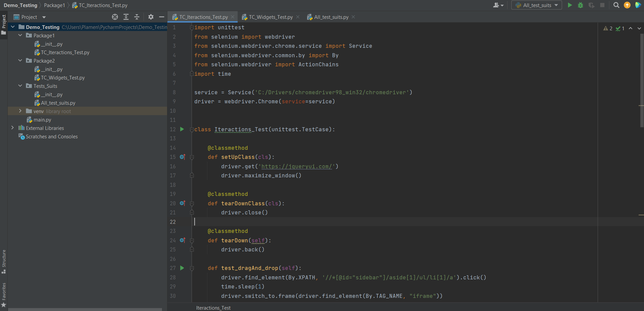
Task: Open the Project panel settings gear
Action: point(151,16)
